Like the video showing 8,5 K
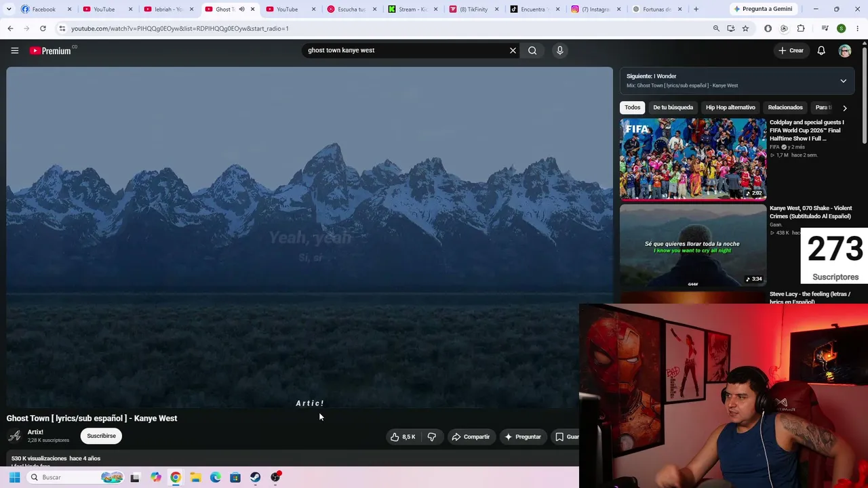 403,437
